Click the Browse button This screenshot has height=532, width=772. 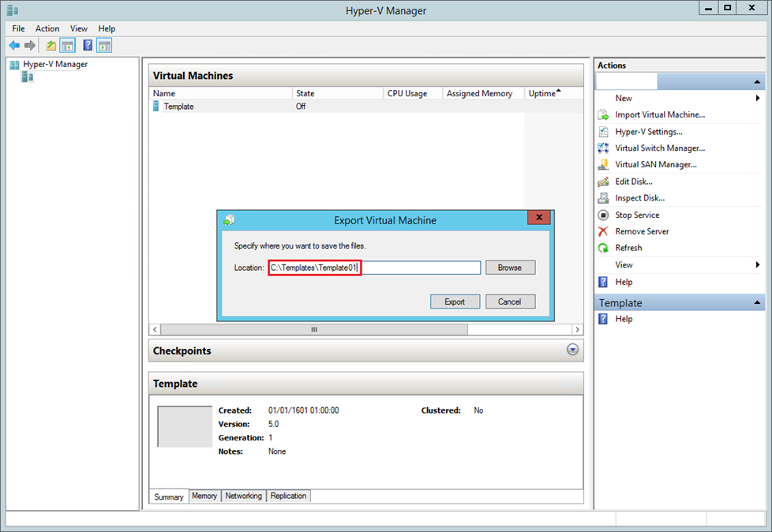[510, 268]
